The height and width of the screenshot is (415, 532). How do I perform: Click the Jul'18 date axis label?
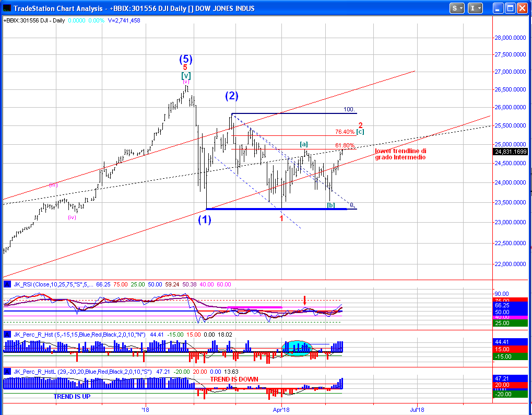coord(417,410)
